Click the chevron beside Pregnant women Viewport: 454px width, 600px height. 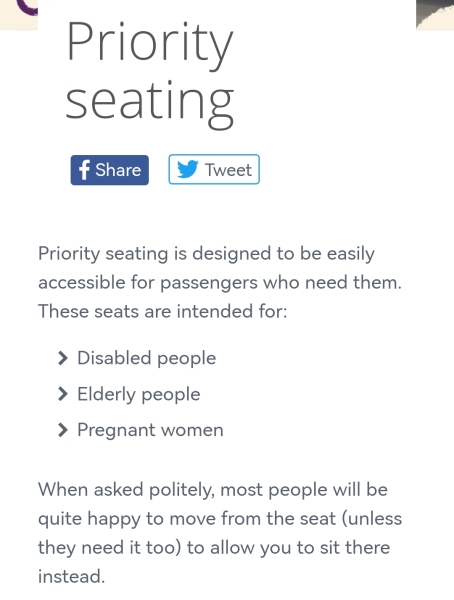pos(62,430)
